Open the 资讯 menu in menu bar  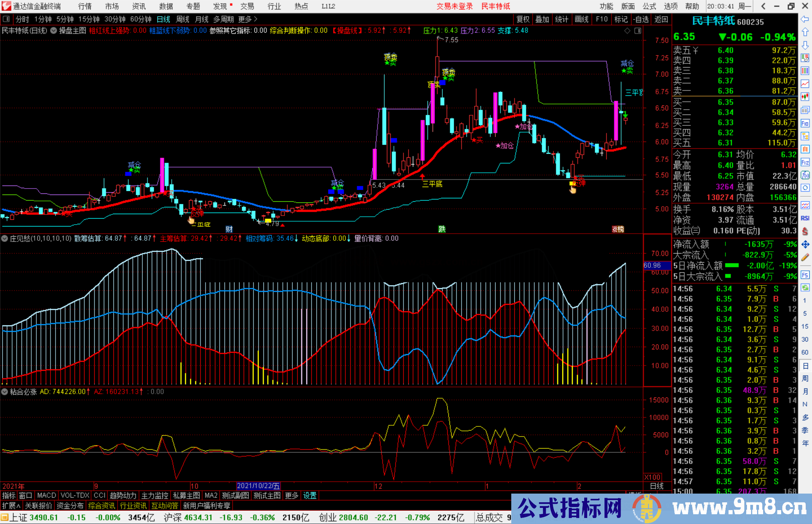(x=138, y=6)
